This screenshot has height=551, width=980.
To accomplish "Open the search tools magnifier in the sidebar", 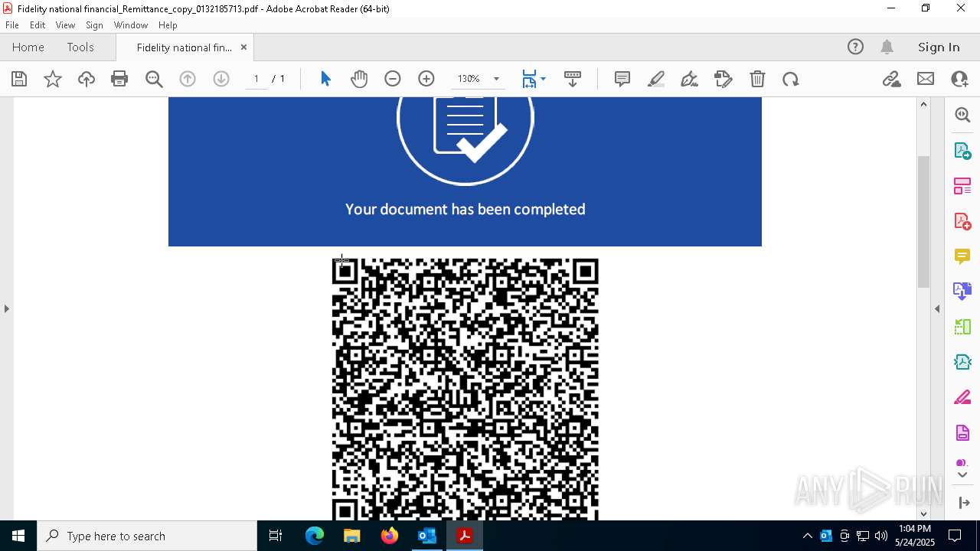I will [962, 115].
